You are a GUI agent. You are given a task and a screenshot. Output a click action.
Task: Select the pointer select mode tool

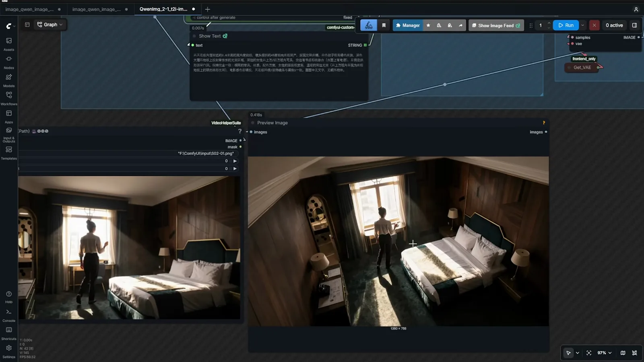[568, 353]
